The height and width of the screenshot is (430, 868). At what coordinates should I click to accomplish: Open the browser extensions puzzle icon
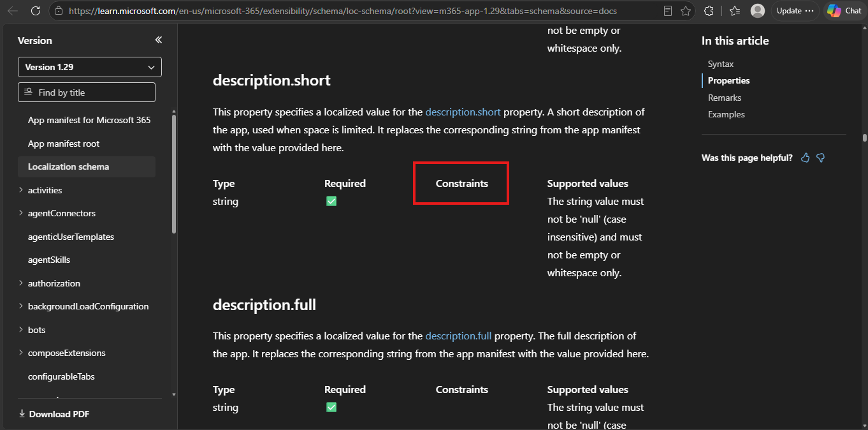[709, 11]
